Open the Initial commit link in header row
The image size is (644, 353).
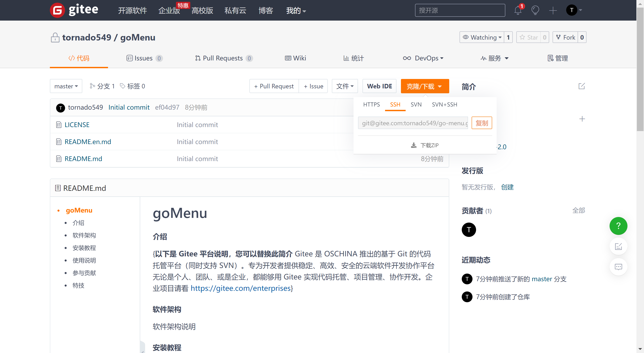click(129, 108)
